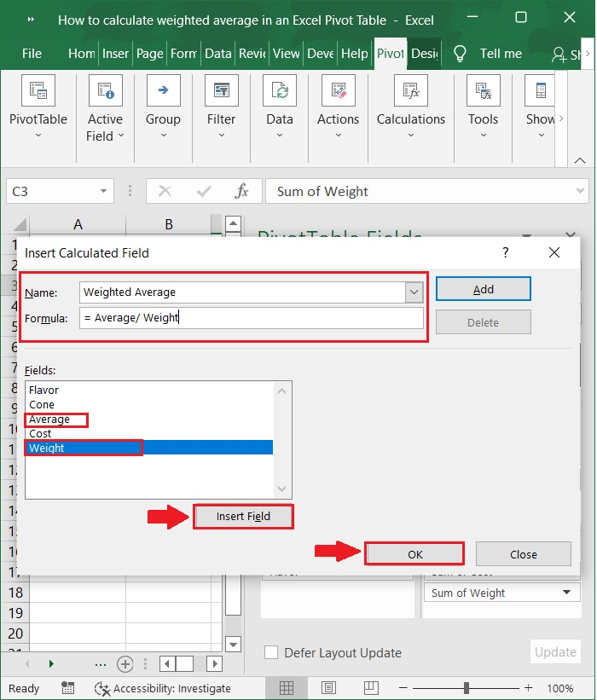The height and width of the screenshot is (700, 597).
Task: Open the Sum of Weight field dropdown
Action: coord(566,593)
